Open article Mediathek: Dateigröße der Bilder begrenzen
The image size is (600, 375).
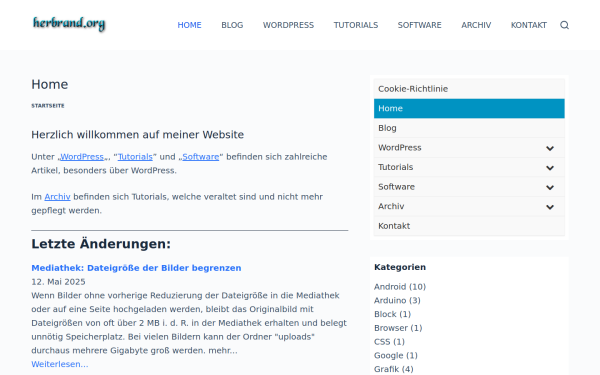click(x=136, y=268)
